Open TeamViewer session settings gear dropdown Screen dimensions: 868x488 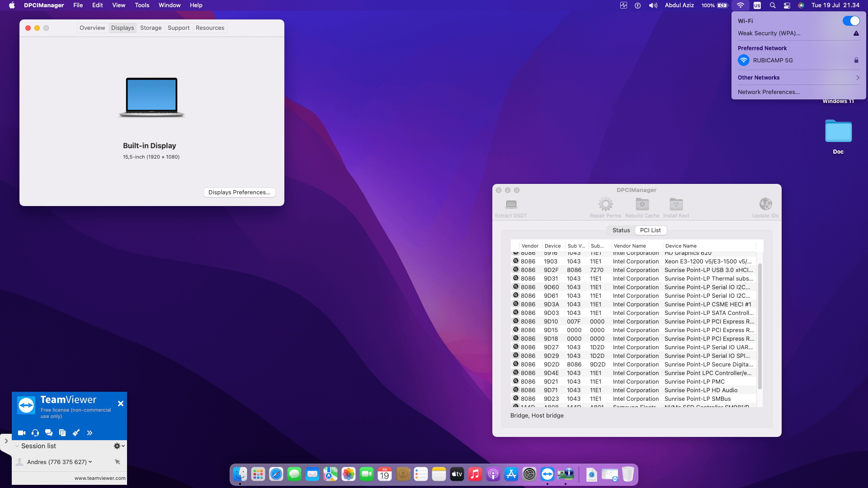(119, 446)
